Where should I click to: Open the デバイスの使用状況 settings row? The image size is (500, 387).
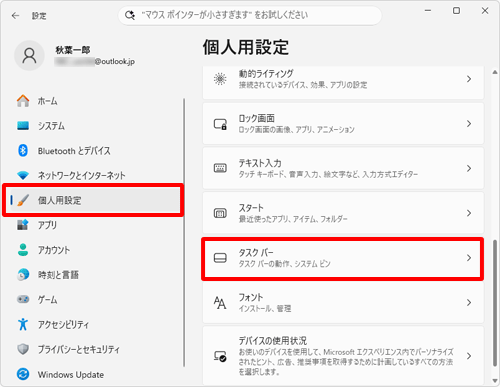[x=343, y=356]
